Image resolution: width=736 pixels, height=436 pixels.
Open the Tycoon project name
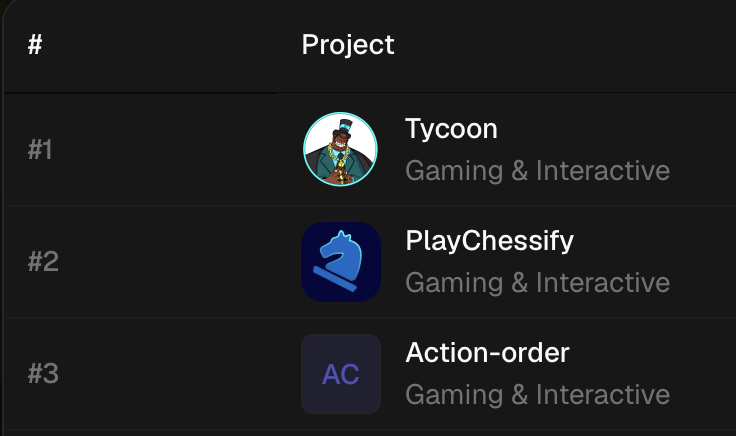pos(451,129)
